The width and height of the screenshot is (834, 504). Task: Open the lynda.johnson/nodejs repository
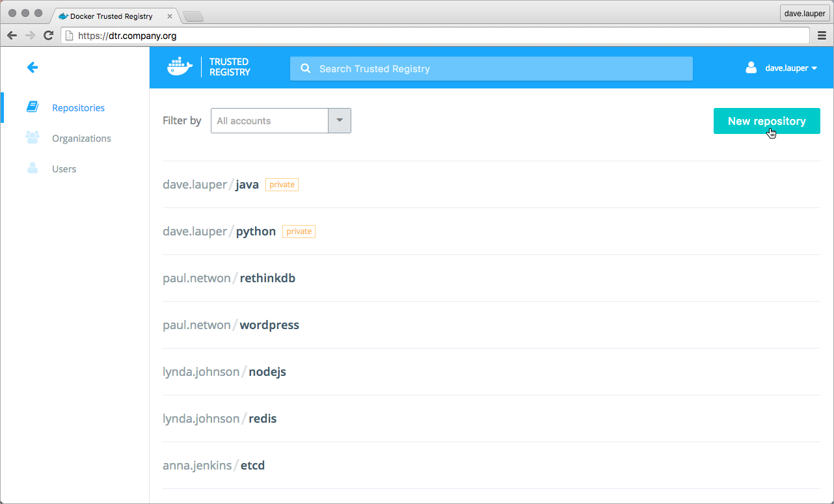[x=267, y=372]
